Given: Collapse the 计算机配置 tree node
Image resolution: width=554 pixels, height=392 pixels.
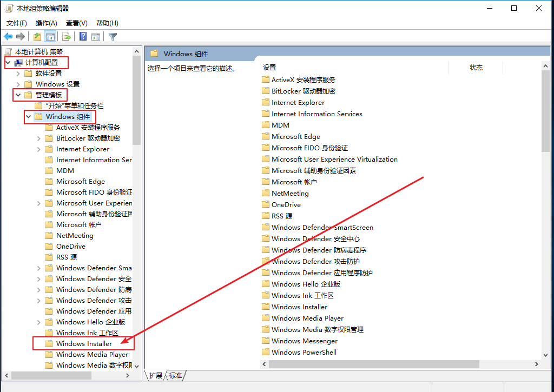Looking at the screenshot, I should tap(8, 63).
